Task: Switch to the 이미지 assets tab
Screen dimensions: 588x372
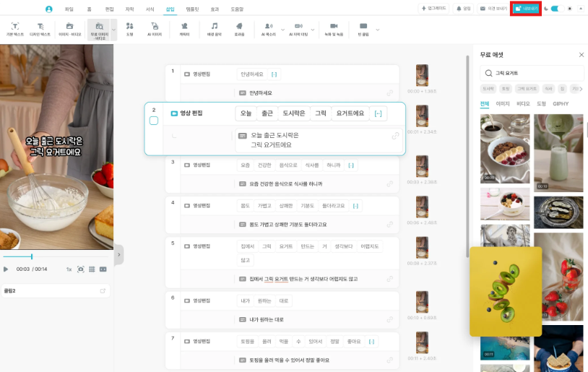Action: click(503, 104)
